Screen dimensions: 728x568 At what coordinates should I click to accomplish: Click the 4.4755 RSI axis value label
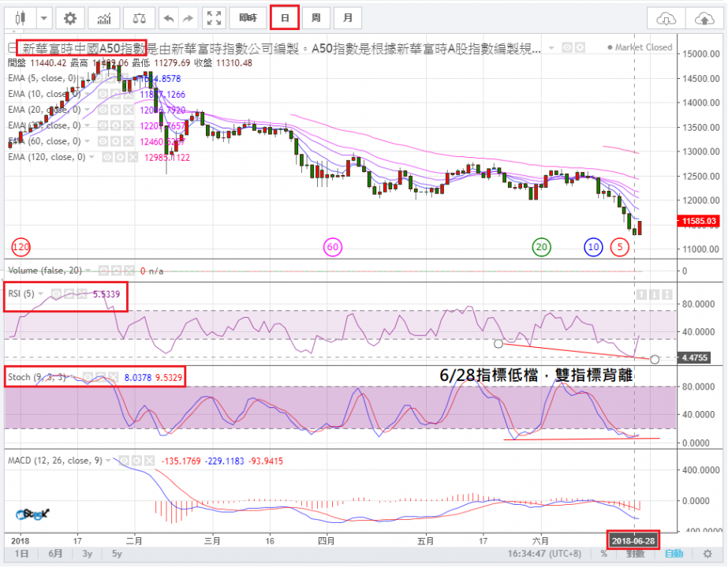(x=695, y=357)
